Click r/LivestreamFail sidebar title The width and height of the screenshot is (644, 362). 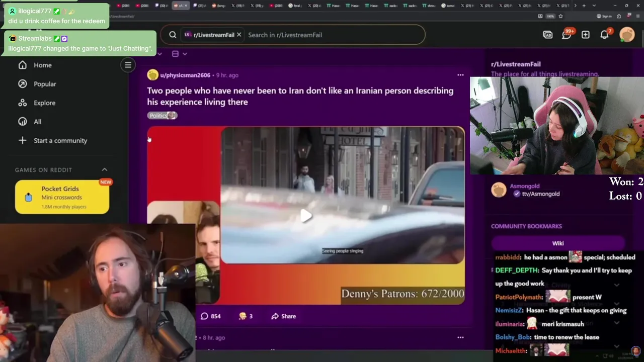click(x=516, y=64)
